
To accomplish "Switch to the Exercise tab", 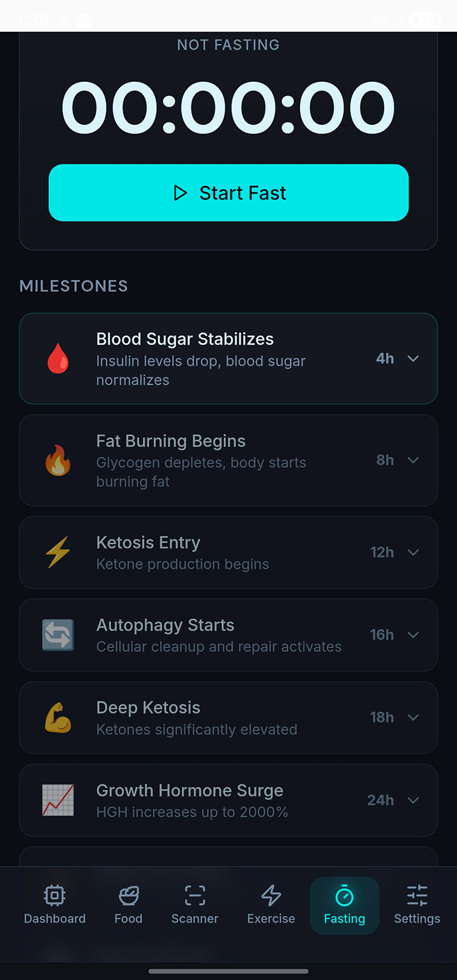I will click(x=271, y=904).
